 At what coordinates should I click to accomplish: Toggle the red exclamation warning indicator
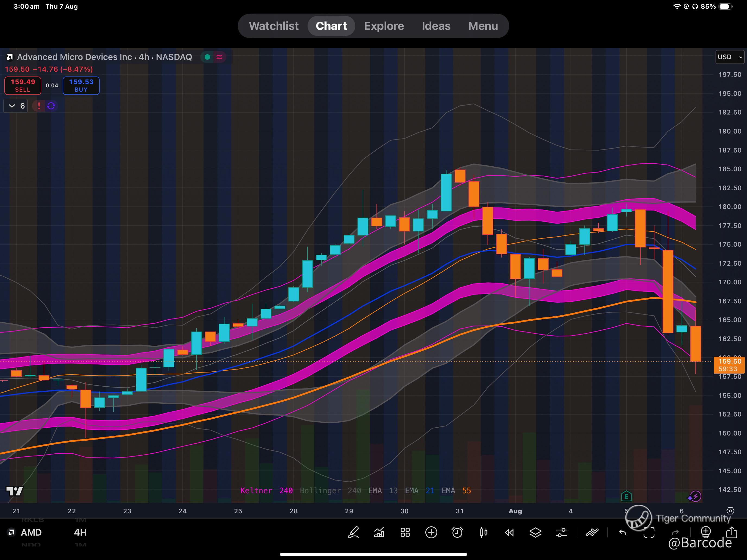click(39, 106)
